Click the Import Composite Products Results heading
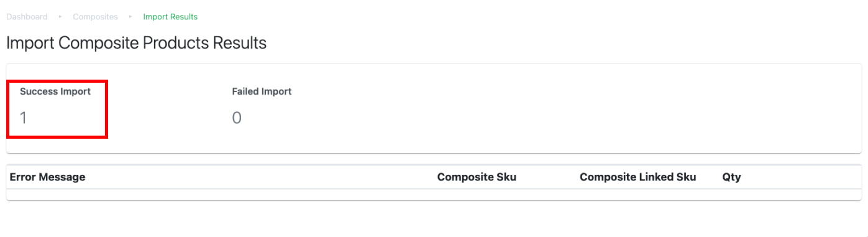The height and width of the screenshot is (237, 868). [136, 43]
